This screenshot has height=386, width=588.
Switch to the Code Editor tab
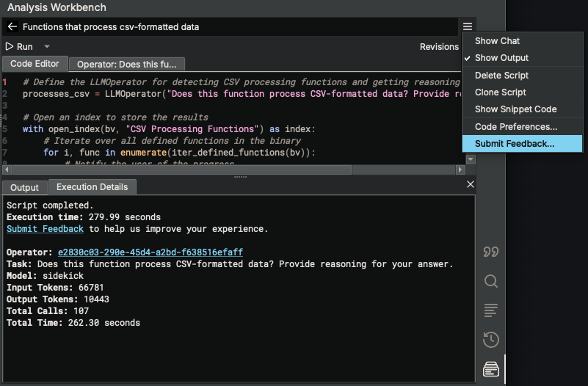point(35,64)
